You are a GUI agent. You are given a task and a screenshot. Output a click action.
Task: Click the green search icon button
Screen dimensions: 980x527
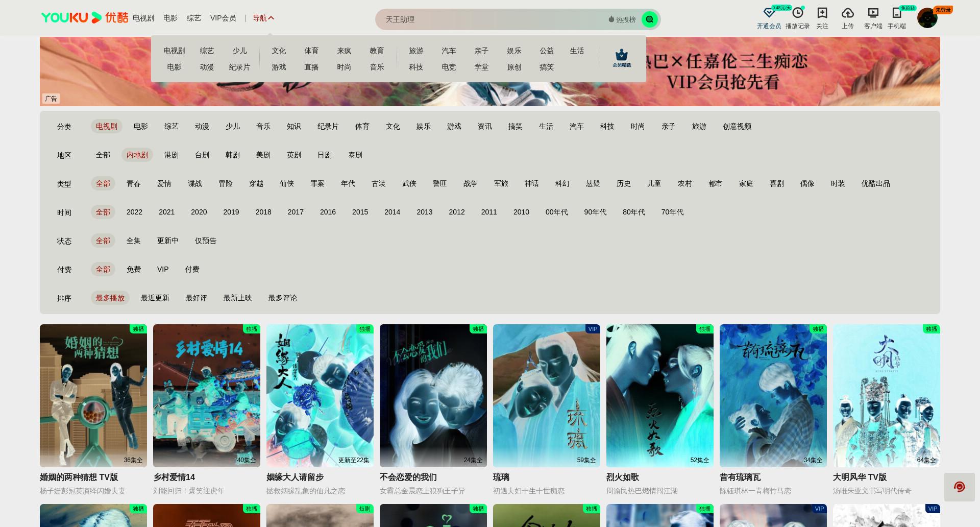point(649,19)
